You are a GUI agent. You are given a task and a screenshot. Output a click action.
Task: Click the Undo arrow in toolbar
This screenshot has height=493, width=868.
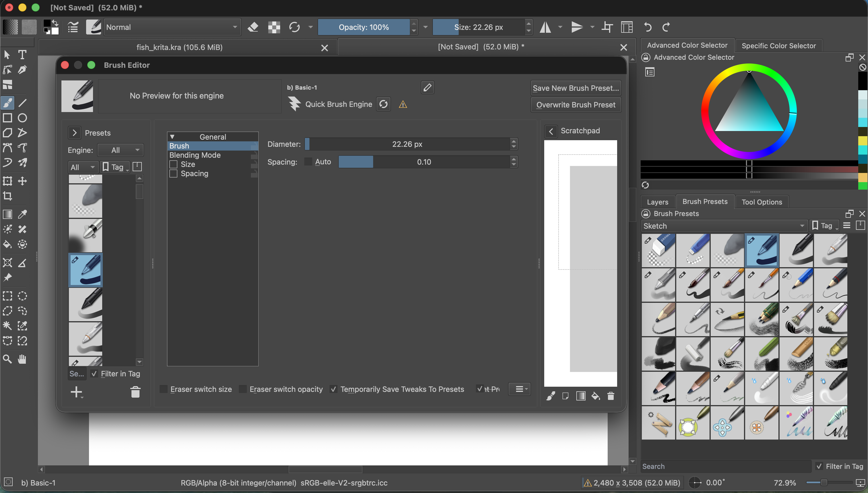point(648,27)
